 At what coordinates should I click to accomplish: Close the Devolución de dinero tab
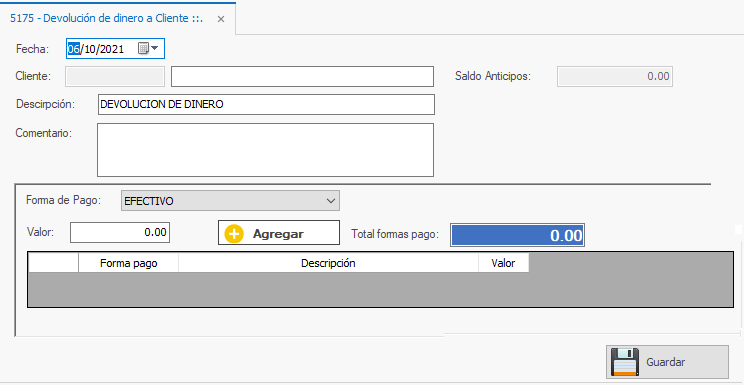[x=220, y=19]
